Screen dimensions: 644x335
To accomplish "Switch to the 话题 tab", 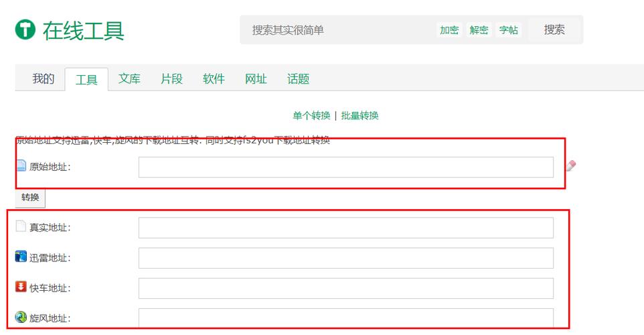I will [x=298, y=78].
